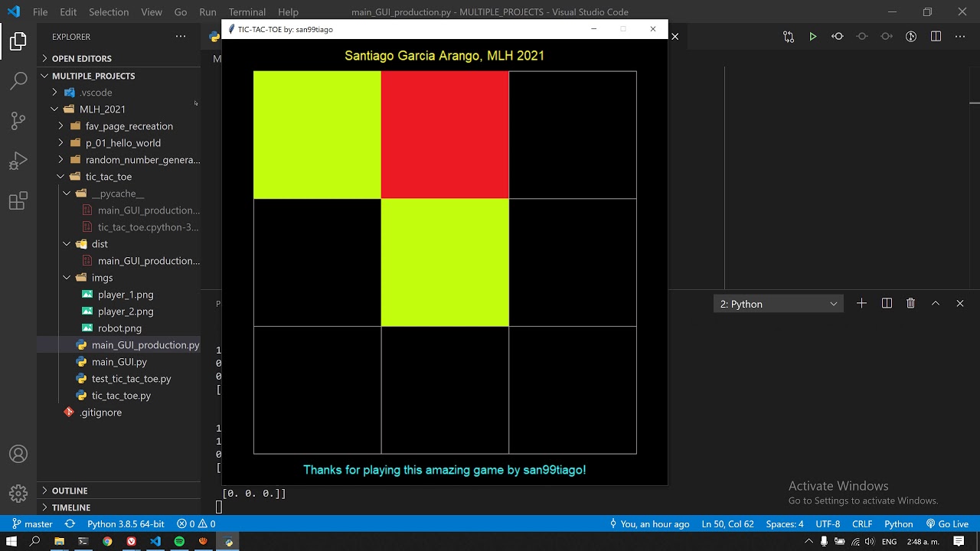Expand the OPEN EDITORS section
980x551 pixels.
119,58
